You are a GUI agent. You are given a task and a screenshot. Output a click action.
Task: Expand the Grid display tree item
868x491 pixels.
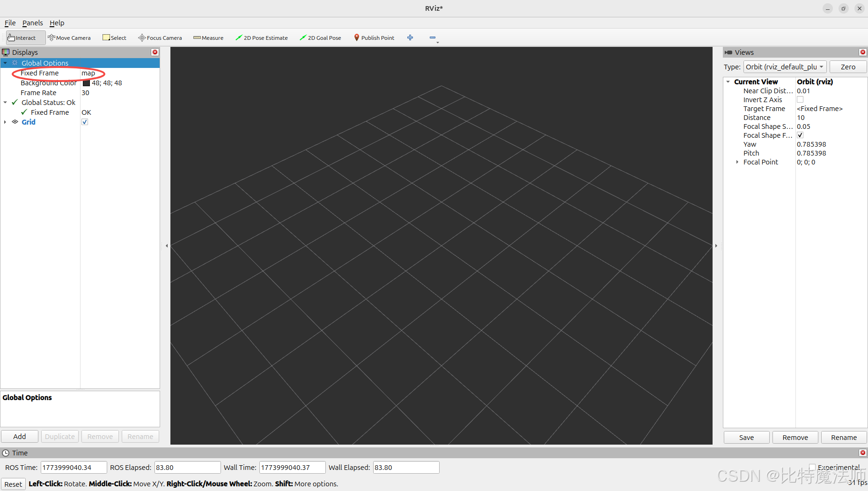point(5,122)
